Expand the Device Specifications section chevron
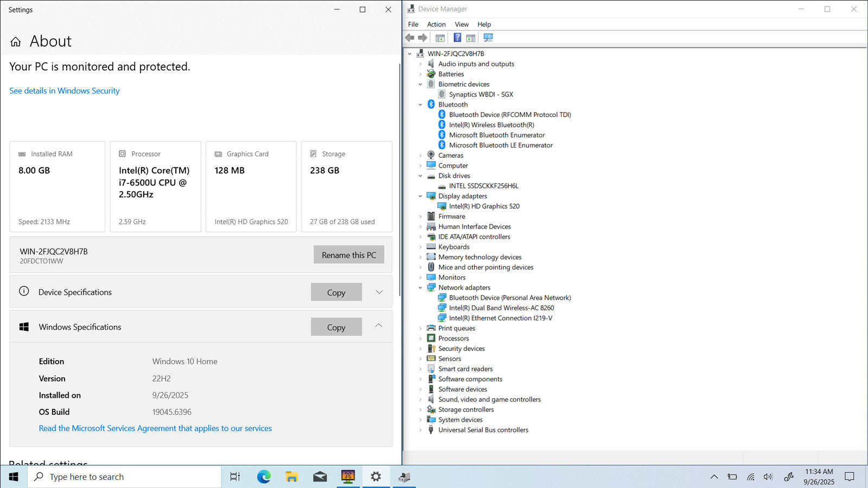868x488 pixels. (379, 292)
